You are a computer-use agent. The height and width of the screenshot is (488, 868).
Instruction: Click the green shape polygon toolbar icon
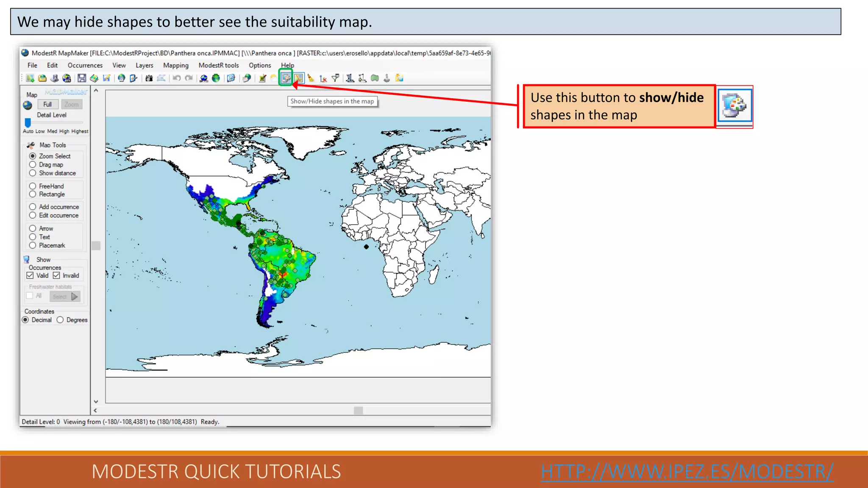click(x=375, y=78)
